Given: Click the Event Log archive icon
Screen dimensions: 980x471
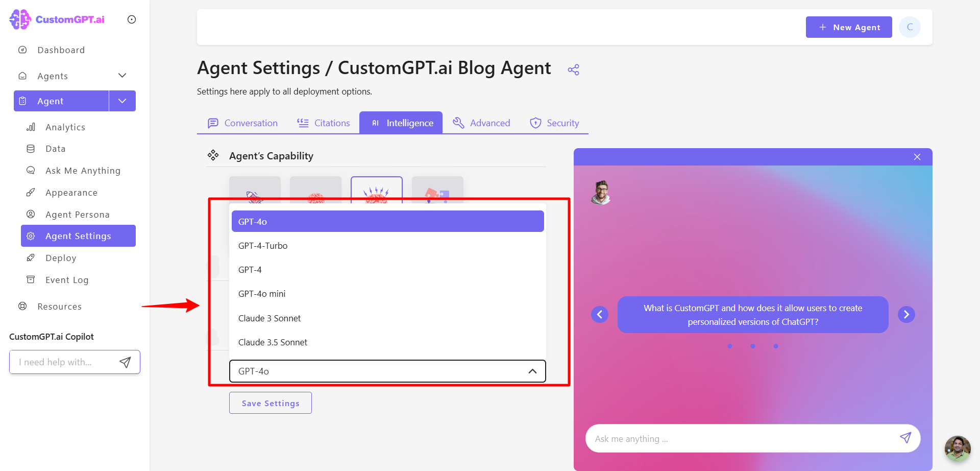Looking at the screenshot, I should [31, 279].
